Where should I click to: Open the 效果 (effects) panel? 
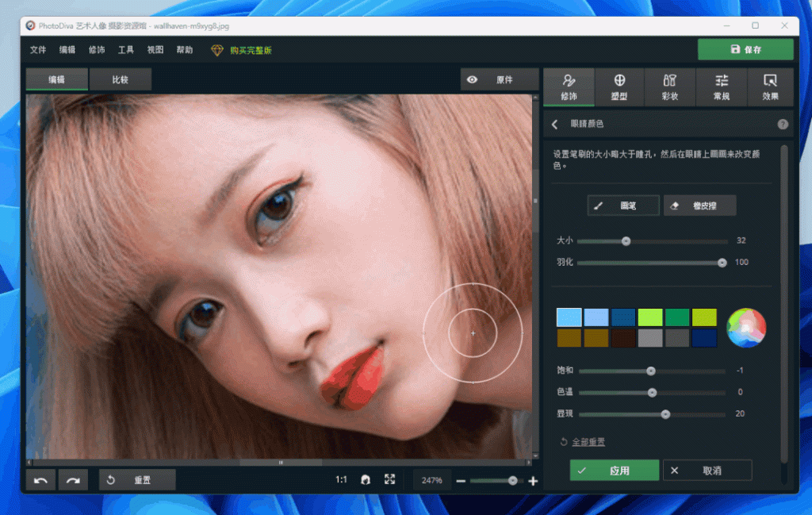pos(770,86)
